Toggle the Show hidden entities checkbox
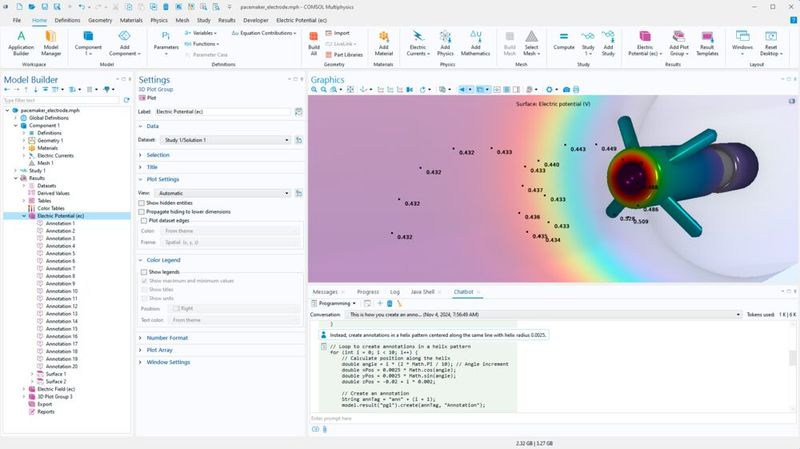The height and width of the screenshot is (449, 800). click(x=141, y=203)
